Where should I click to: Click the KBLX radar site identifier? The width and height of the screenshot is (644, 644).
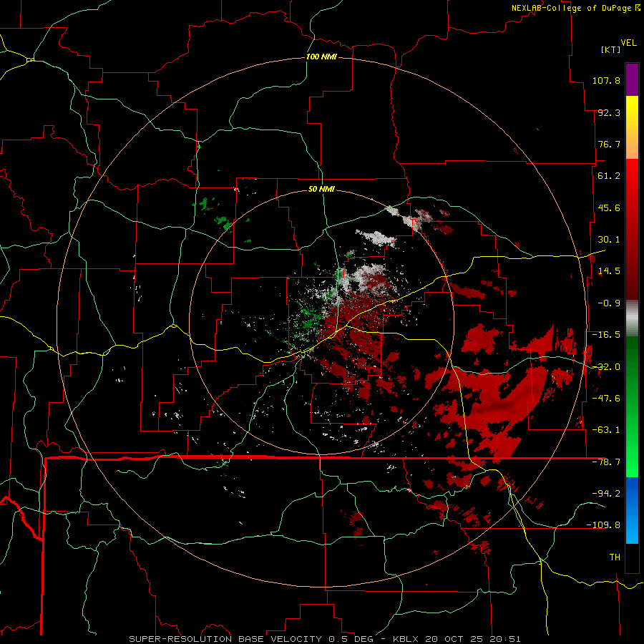[406, 639]
